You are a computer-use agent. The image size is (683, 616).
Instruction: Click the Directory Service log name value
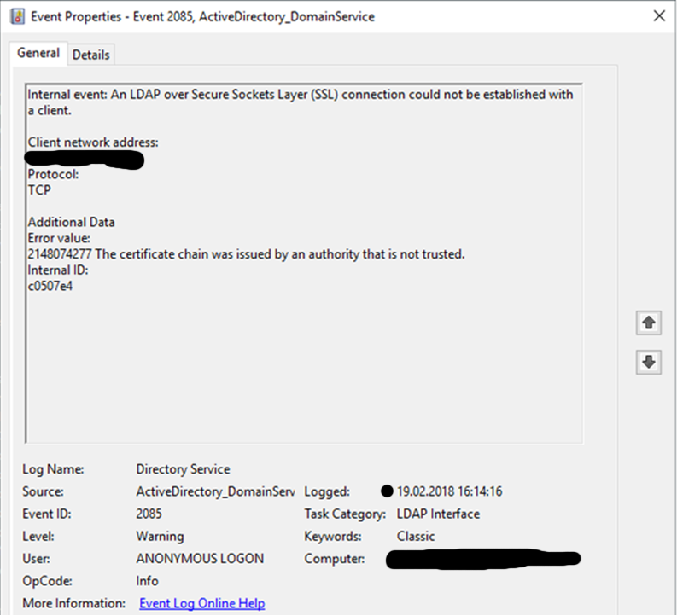(183, 469)
